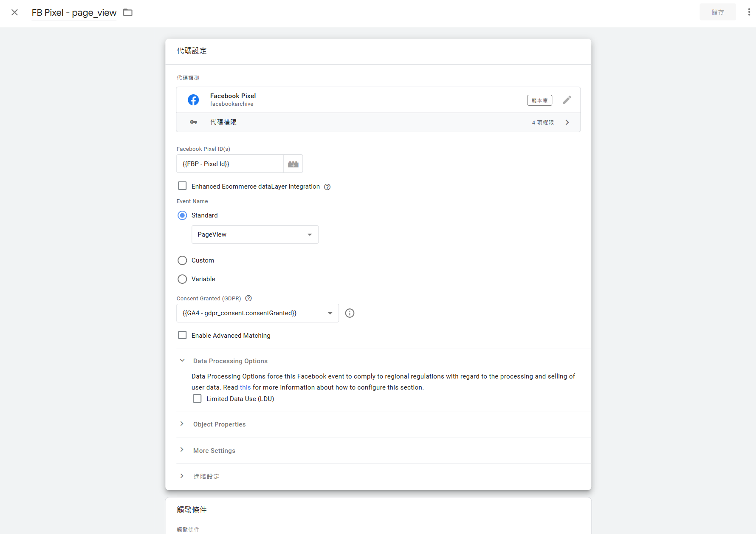Enable Enhanced Ecommerce dataLayer Integration
Screen dimensions: 756x534
[182, 186]
